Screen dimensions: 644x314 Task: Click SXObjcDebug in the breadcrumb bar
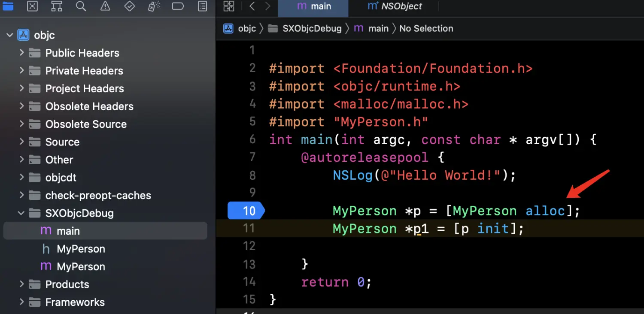coord(312,28)
